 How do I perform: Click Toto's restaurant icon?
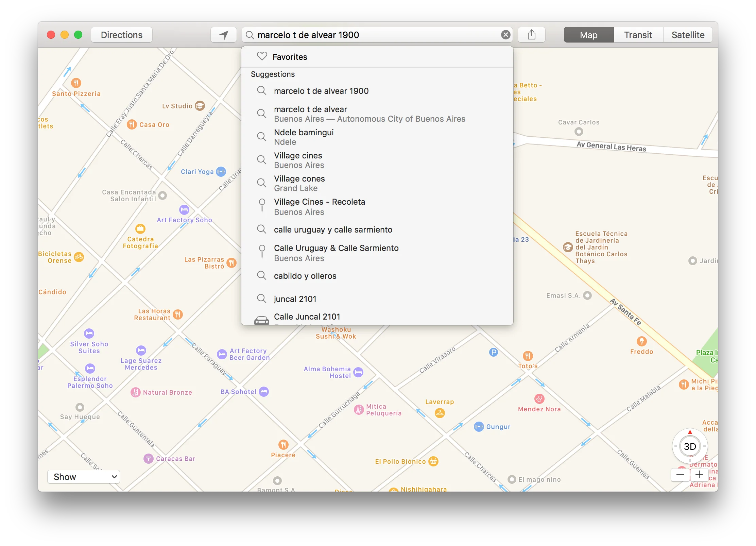coord(528,356)
